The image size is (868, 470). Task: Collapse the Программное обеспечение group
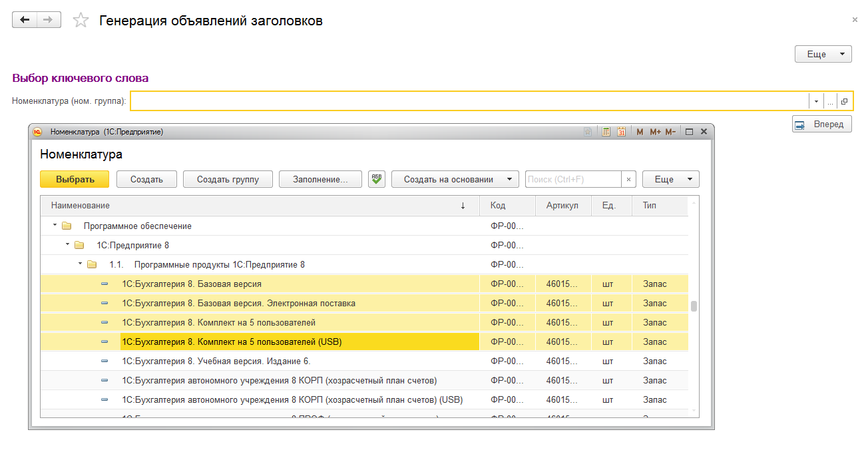point(55,226)
